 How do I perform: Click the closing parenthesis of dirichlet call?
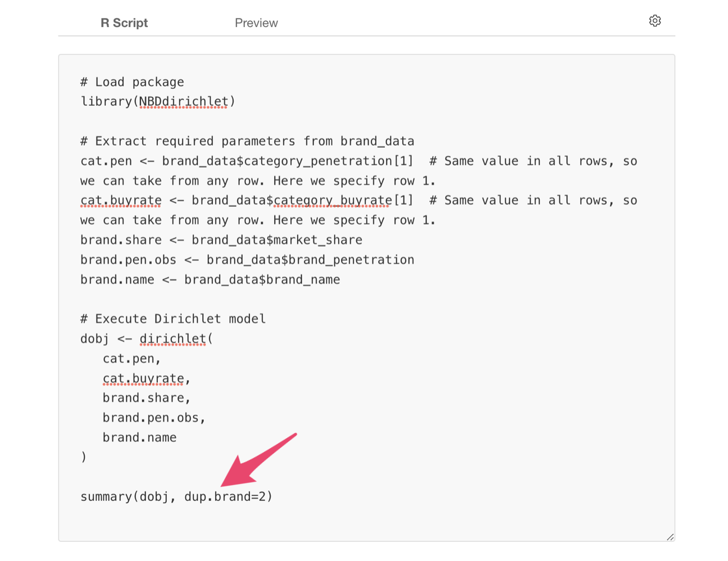84,457
